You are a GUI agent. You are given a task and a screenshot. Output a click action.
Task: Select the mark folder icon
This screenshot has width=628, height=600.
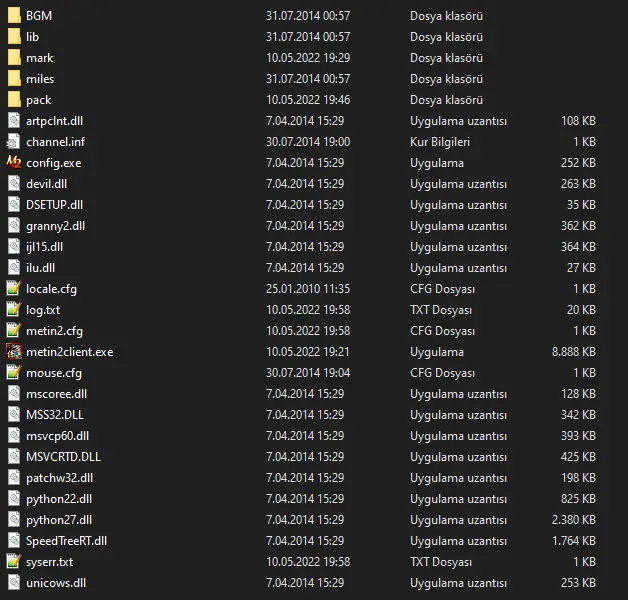click(14, 58)
